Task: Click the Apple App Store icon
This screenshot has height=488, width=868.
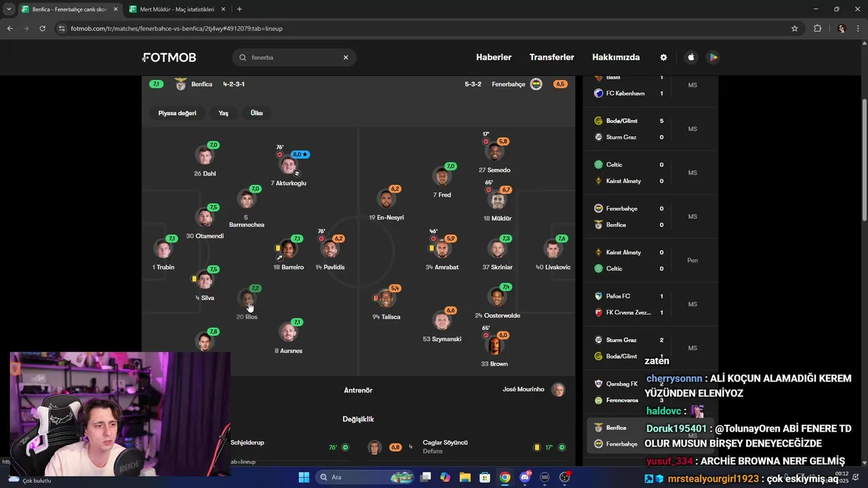Action: click(x=691, y=58)
